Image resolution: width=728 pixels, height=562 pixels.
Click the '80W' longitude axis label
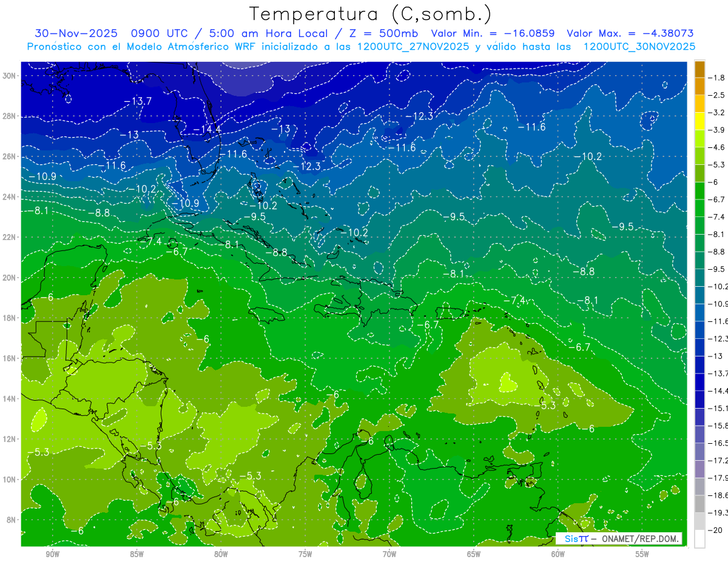[221, 554]
